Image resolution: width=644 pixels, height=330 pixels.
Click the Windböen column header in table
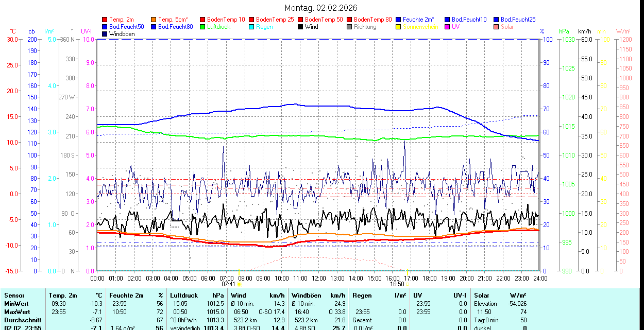(306, 296)
